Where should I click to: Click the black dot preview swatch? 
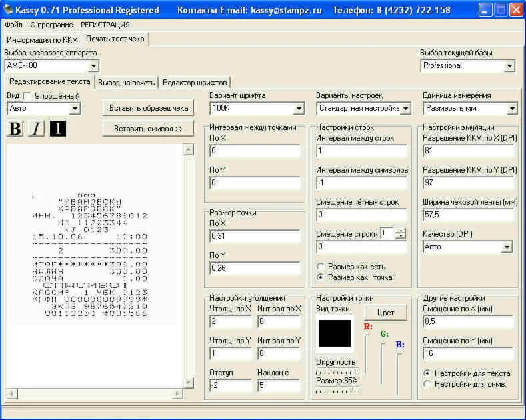coord(334,333)
